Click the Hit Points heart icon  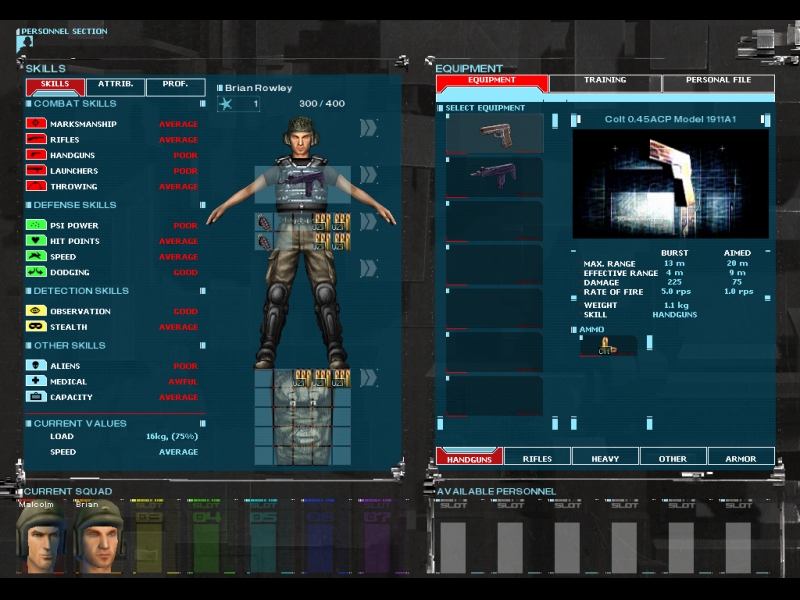click(37, 241)
